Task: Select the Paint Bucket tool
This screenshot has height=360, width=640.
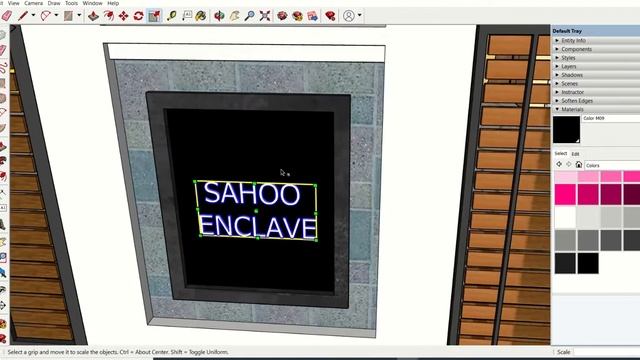Action: (x=200, y=16)
